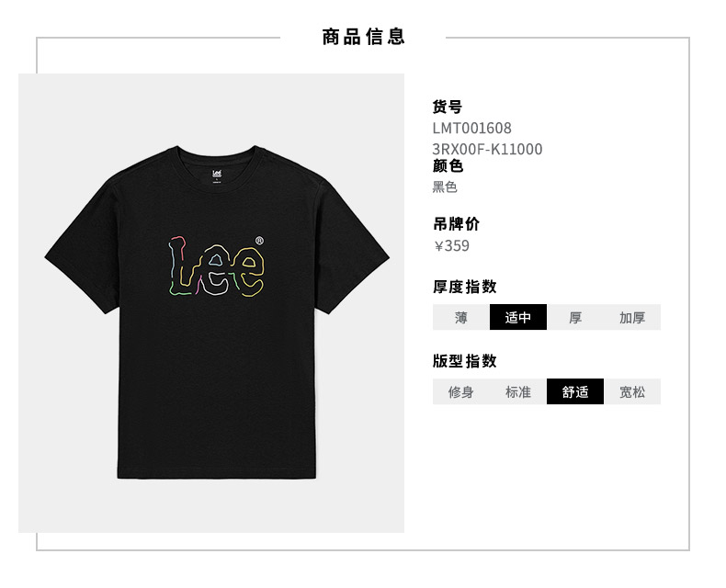This screenshot has width=726, height=588.
Task: Select the 厚 thickness option
Action: point(575,317)
